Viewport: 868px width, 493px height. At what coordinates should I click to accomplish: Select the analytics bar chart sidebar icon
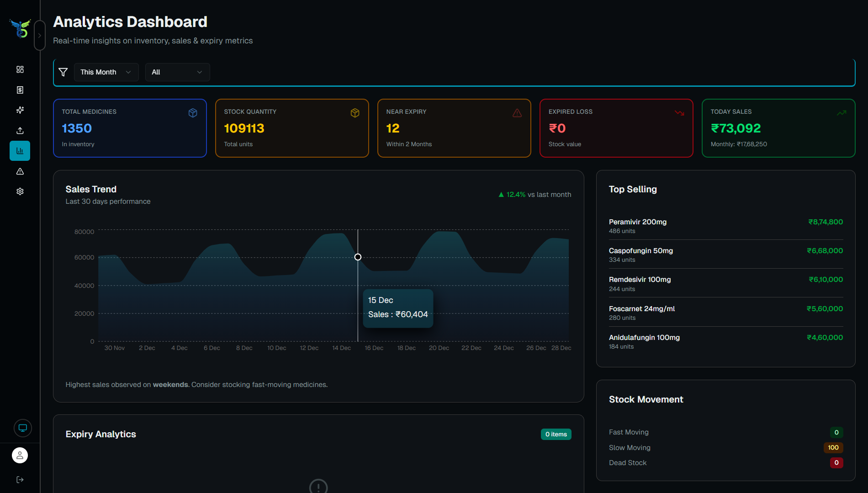pos(20,151)
